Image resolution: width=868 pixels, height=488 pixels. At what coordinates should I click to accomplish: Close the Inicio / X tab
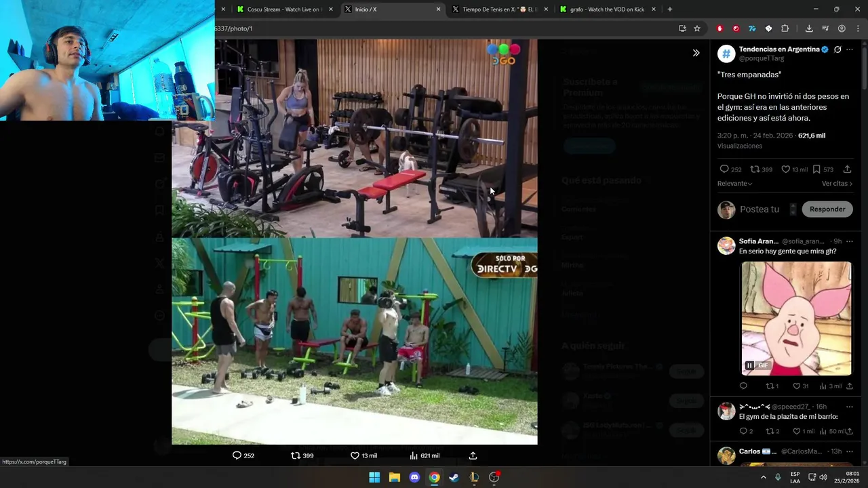coord(438,9)
